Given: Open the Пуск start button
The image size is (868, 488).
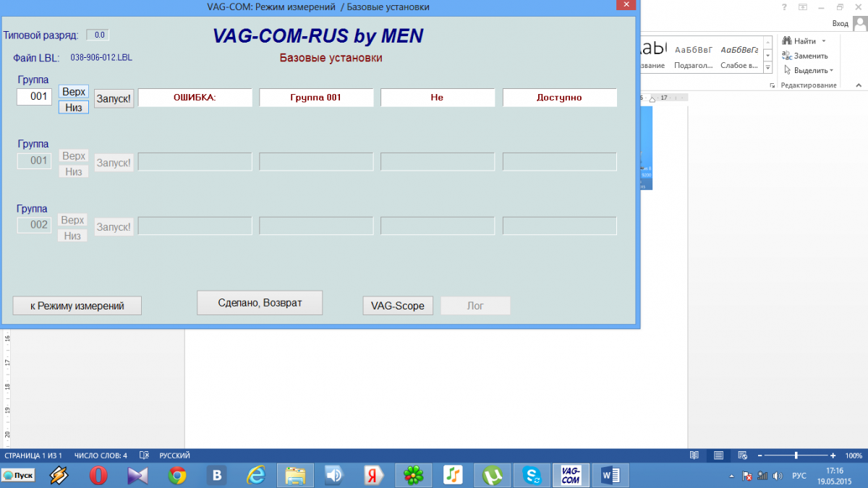Looking at the screenshot, I should tap(20, 475).
